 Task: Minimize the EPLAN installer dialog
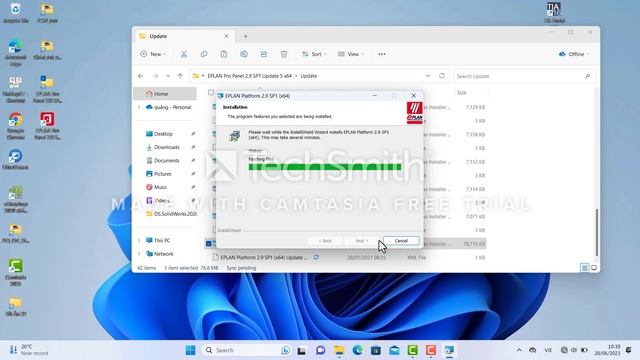(x=375, y=96)
